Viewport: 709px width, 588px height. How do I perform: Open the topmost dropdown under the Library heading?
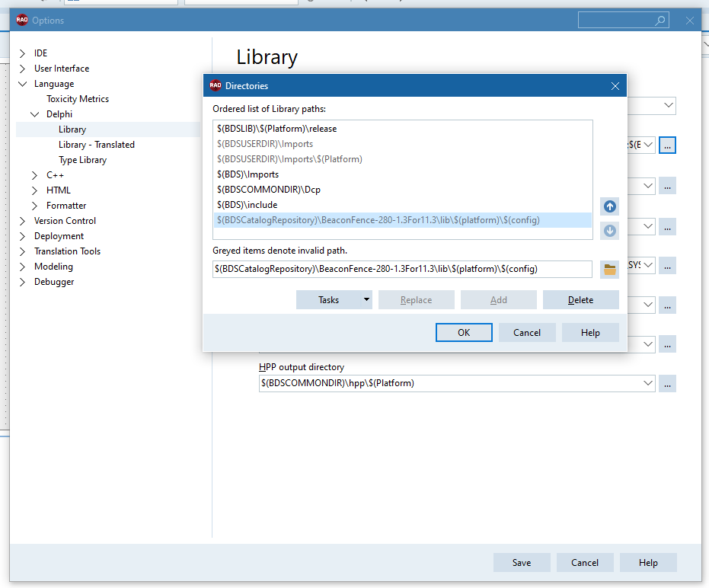pos(669,105)
